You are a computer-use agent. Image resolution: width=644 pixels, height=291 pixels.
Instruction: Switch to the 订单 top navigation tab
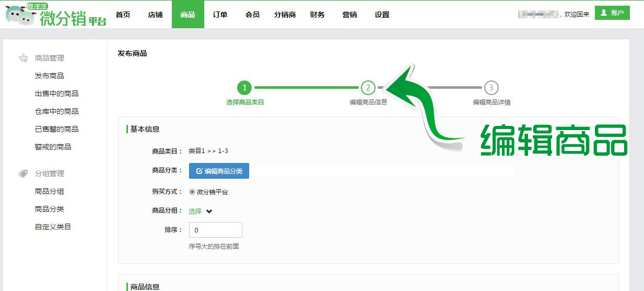pyautogui.click(x=220, y=15)
